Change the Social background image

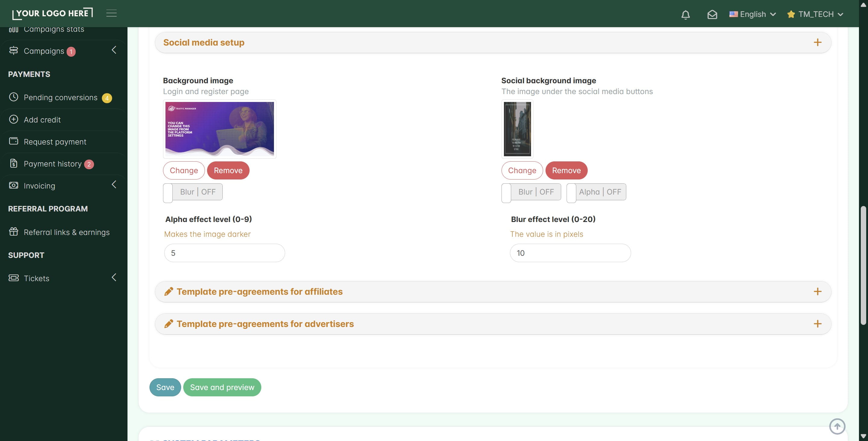tap(522, 171)
